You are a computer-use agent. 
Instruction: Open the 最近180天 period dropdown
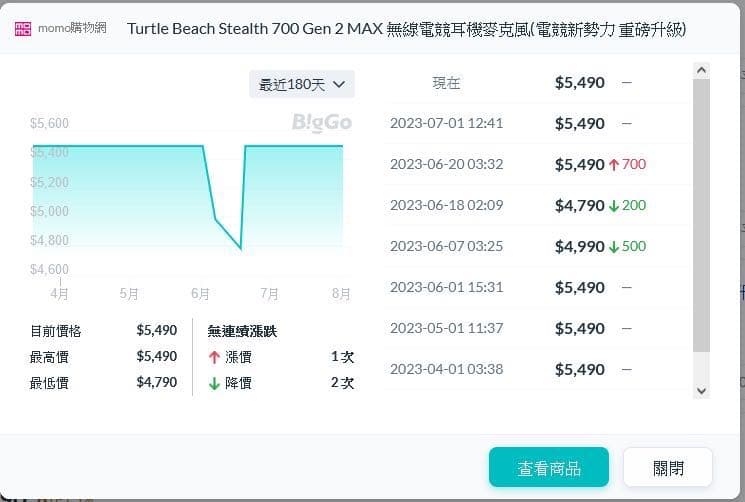(x=302, y=85)
